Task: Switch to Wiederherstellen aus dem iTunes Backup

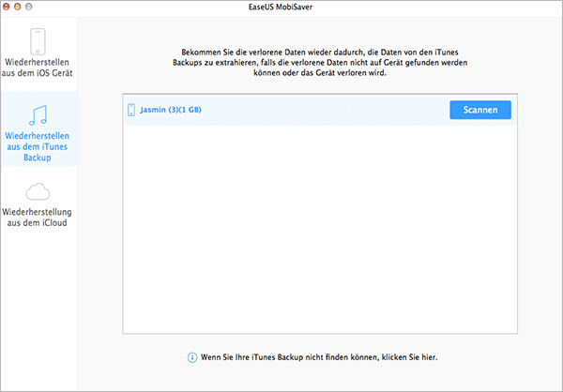Action: (x=38, y=128)
